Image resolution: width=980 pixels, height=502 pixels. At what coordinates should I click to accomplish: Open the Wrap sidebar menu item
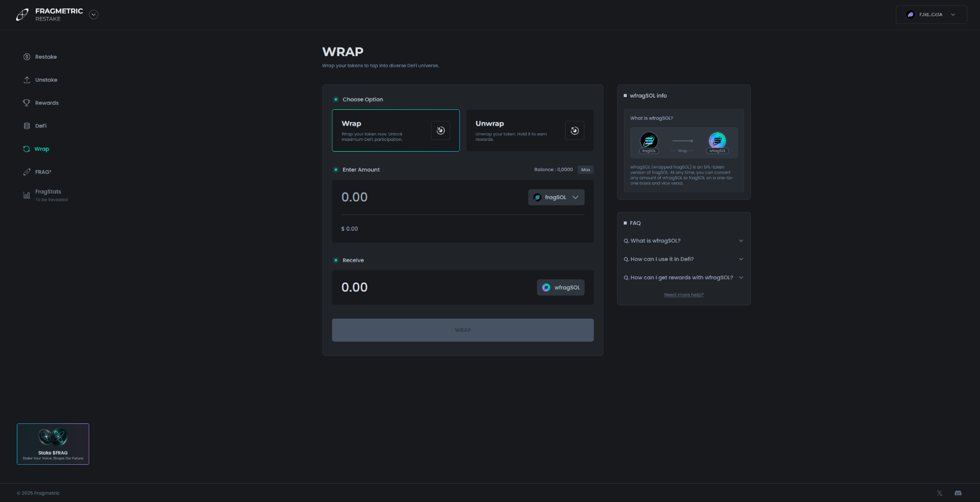[x=41, y=149]
